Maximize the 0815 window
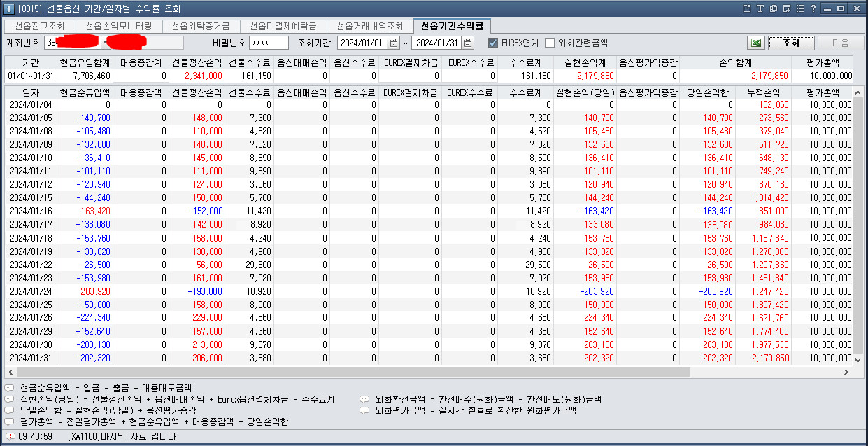868x446 pixels. point(841,8)
